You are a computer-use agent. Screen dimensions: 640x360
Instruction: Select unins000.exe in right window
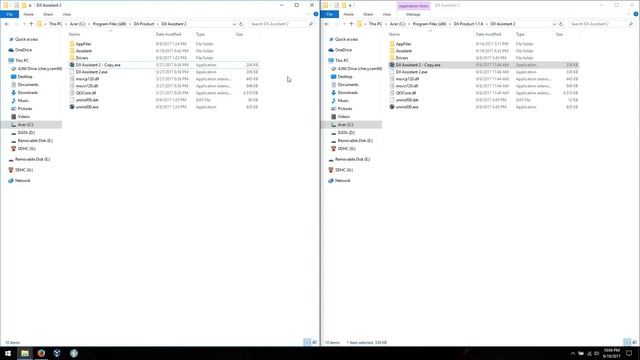[407, 107]
